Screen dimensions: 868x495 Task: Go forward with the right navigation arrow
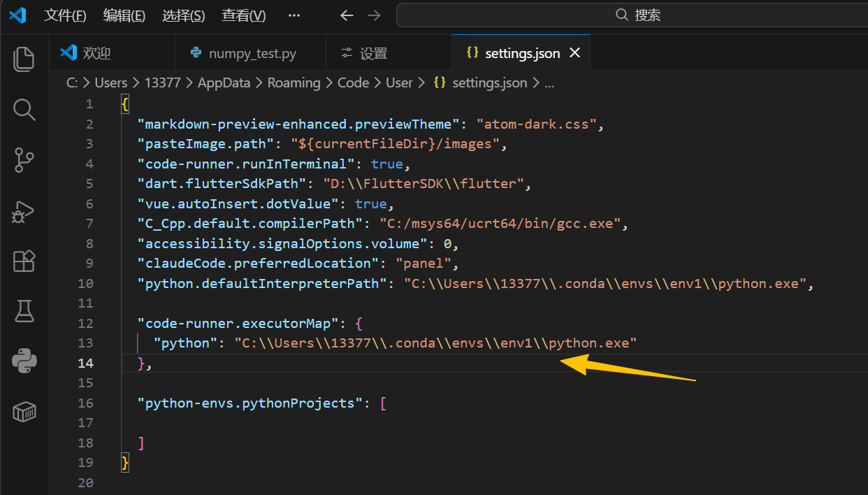(x=374, y=15)
